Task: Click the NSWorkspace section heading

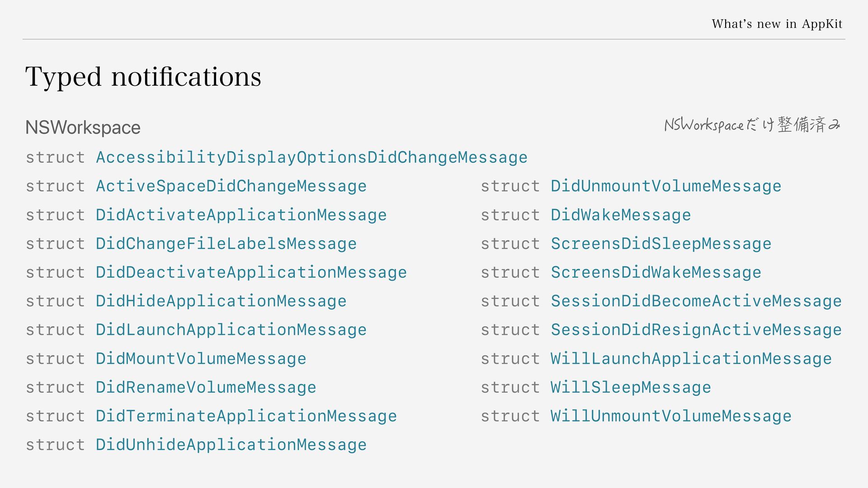Action: click(x=83, y=128)
